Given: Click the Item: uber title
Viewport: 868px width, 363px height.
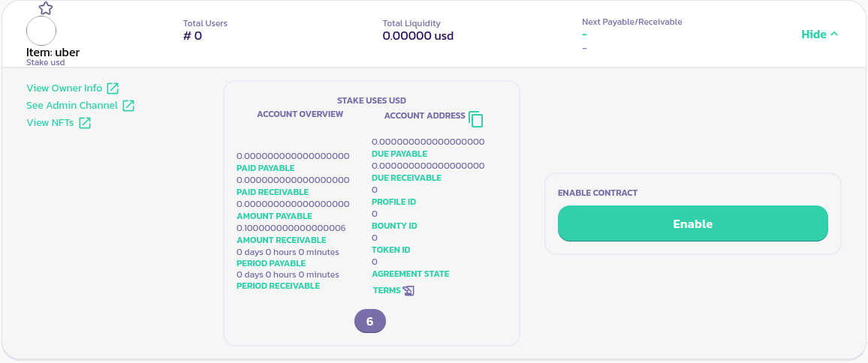Looking at the screenshot, I should (x=53, y=52).
